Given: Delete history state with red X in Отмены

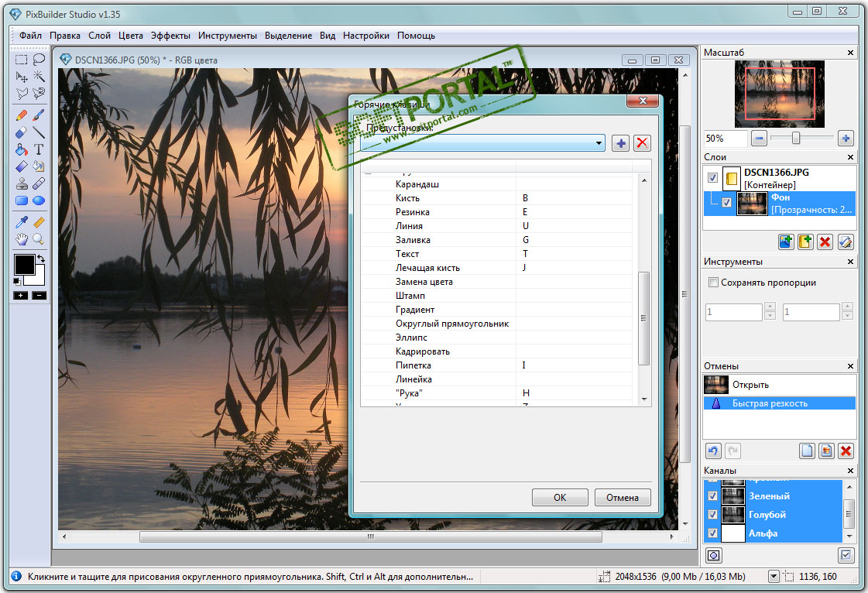Looking at the screenshot, I should pos(846,451).
